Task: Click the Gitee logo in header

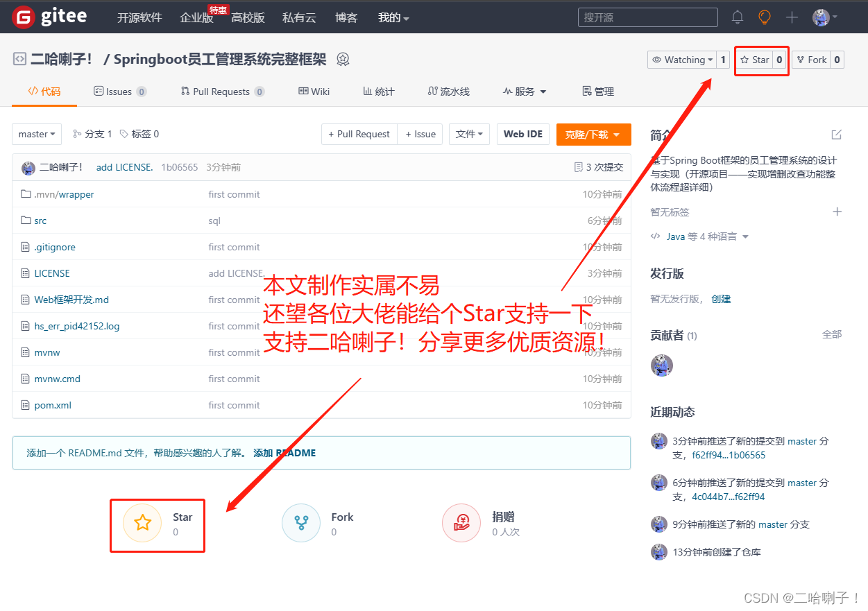Action: pyautogui.click(x=49, y=17)
